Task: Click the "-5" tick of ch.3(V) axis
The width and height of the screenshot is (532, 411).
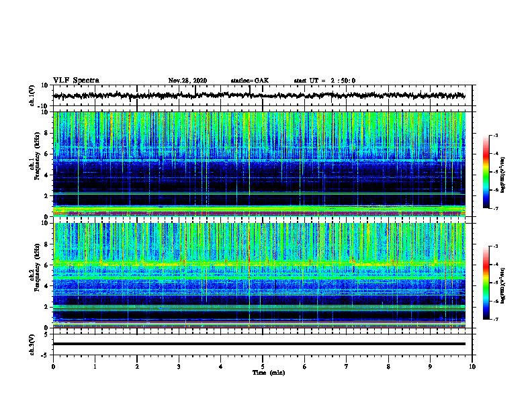Action: [x=46, y=355]
